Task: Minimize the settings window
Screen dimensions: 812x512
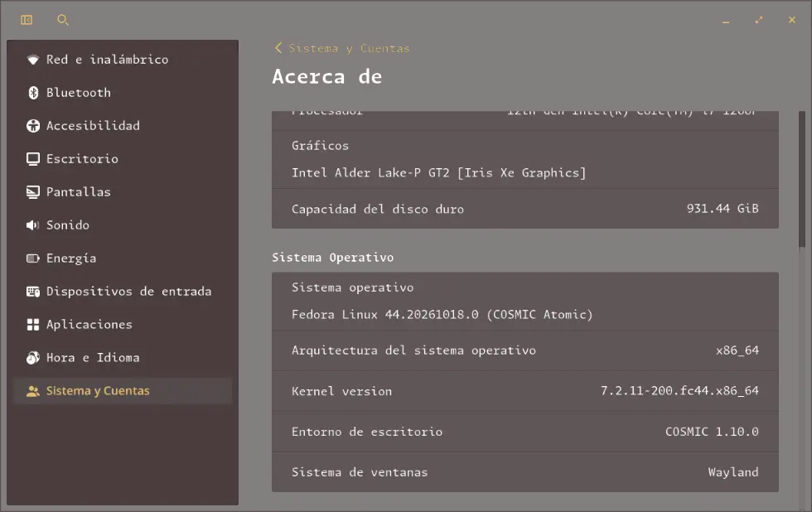Action: tap(726, 20)
